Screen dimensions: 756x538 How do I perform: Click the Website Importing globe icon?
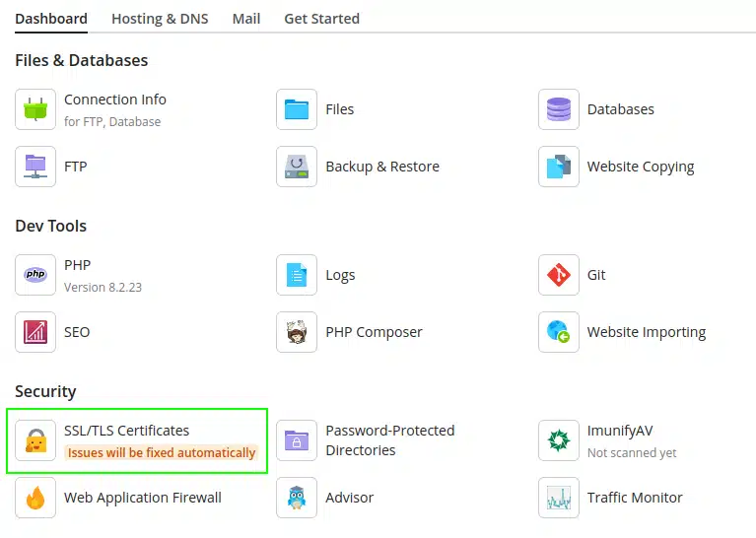pyautogui.click(x=559, y=332)
